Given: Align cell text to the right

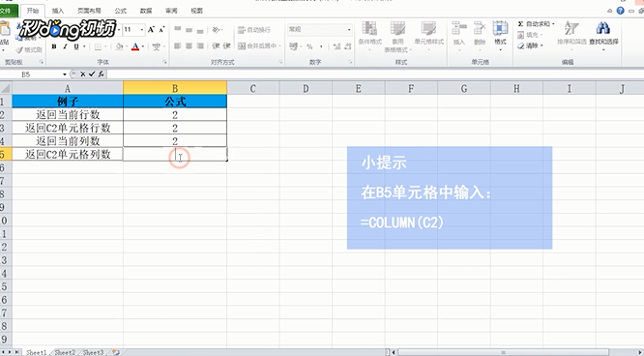Looking at the screenshot, I should tap(200, 46).
